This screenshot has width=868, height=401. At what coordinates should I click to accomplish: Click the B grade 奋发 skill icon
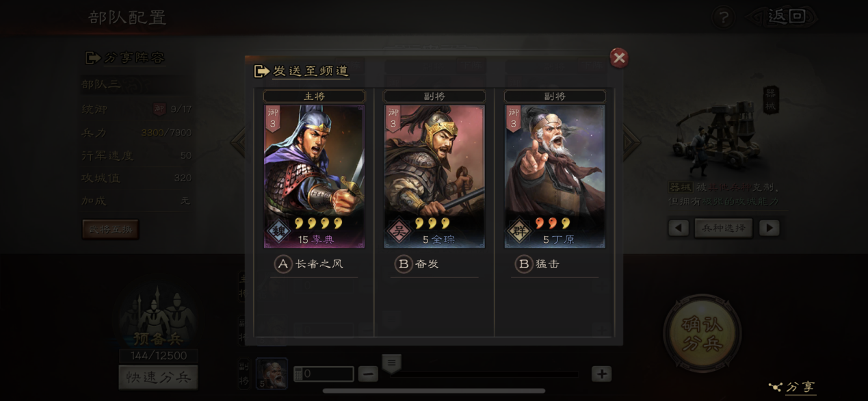pyautogui.click(x=404, y=264)
